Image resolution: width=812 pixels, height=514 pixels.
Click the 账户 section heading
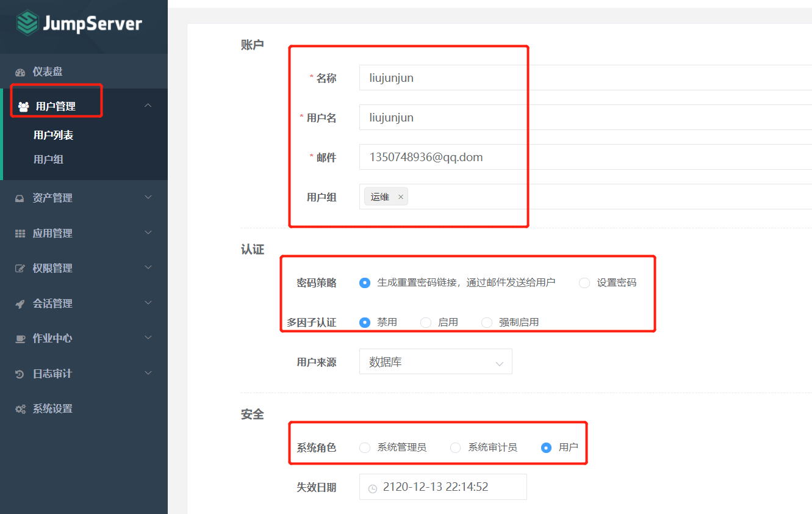253,45
